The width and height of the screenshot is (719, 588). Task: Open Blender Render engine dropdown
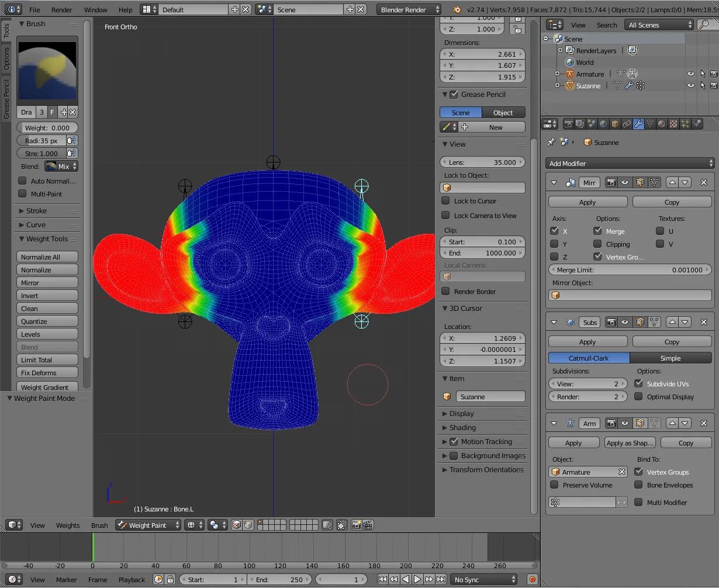point(409,9)
